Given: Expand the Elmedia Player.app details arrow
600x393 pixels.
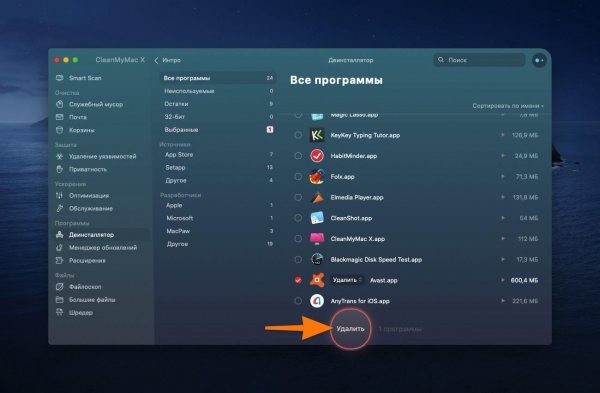Looking at the screenshot, I should (503, 197).
